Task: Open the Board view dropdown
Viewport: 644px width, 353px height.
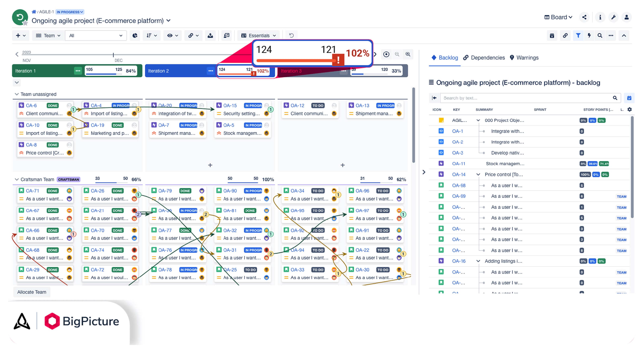Action: [558, 17]
